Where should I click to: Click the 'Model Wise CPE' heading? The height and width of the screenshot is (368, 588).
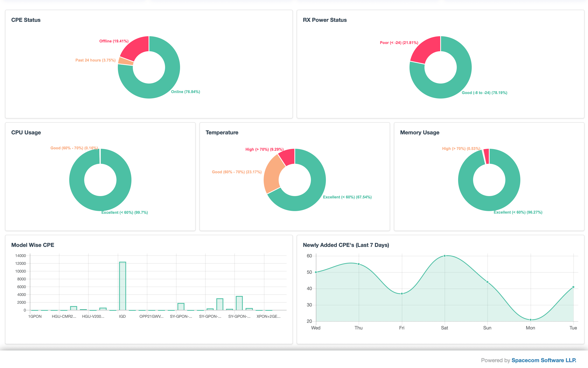33,245
